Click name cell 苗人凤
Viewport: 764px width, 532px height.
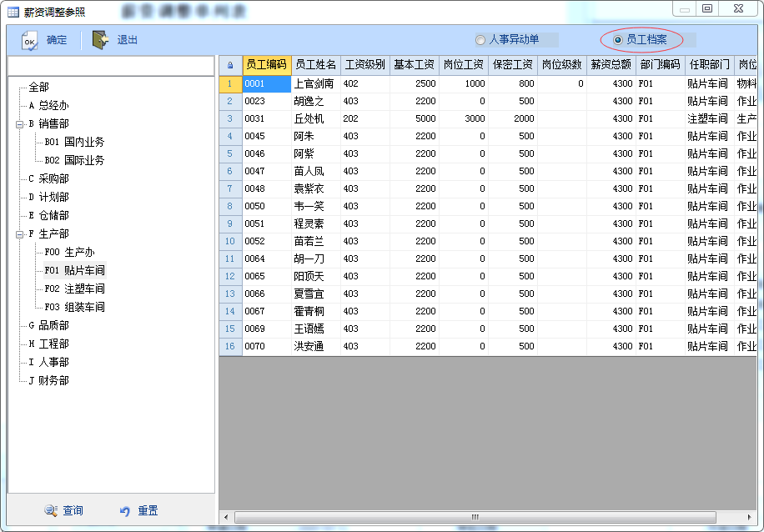pyautogui.click(x=316, y=172)
